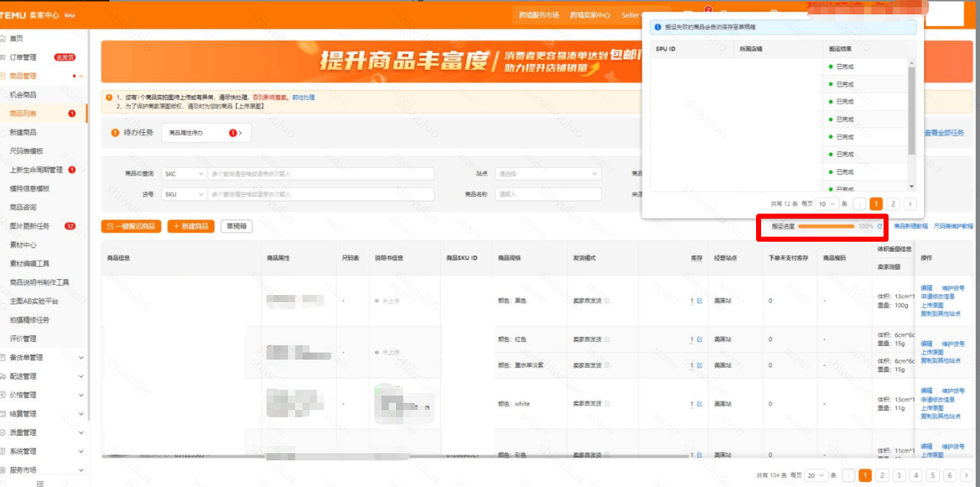The width and height of the screenshot is (980, 487).
Task: Expand the 站点 请选择 dropdown
Action: tap(548, 174)
